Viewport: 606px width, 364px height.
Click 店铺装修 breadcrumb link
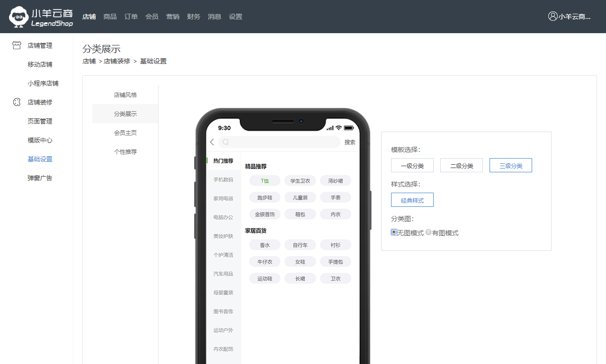pyautogui.click(x=117, y=61)
